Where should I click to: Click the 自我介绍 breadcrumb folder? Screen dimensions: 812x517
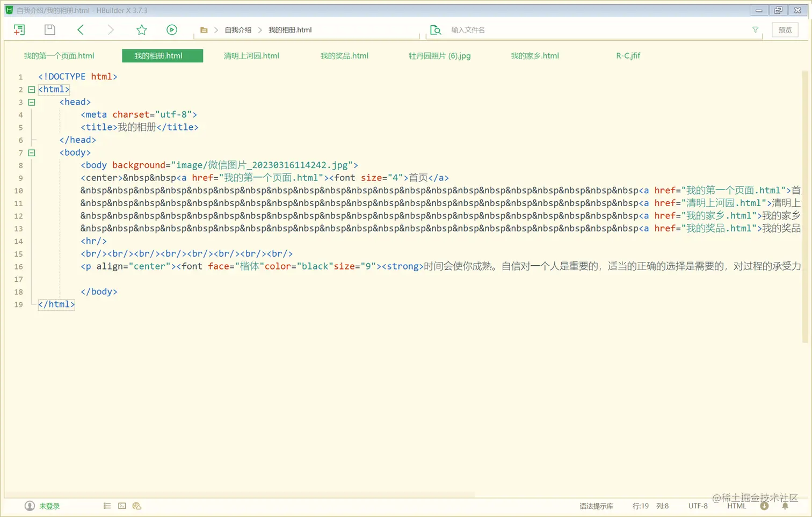coord(238,30)
